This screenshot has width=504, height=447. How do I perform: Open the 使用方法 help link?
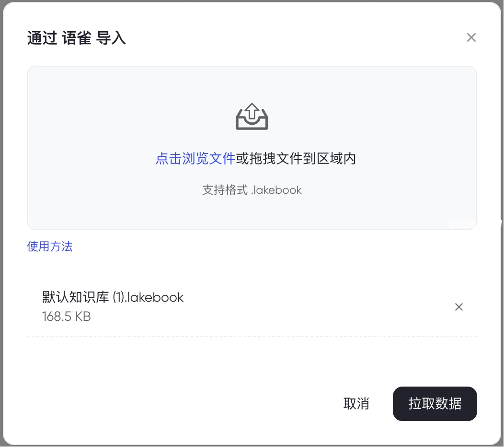pos(50,247)
